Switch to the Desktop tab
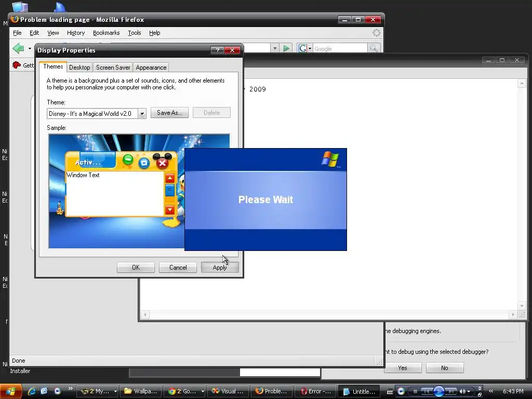 click(x=79, y=67)
